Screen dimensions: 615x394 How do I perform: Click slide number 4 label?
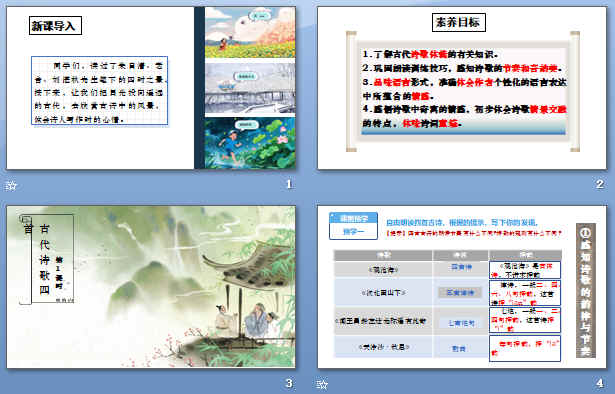[x=600, y=383]
